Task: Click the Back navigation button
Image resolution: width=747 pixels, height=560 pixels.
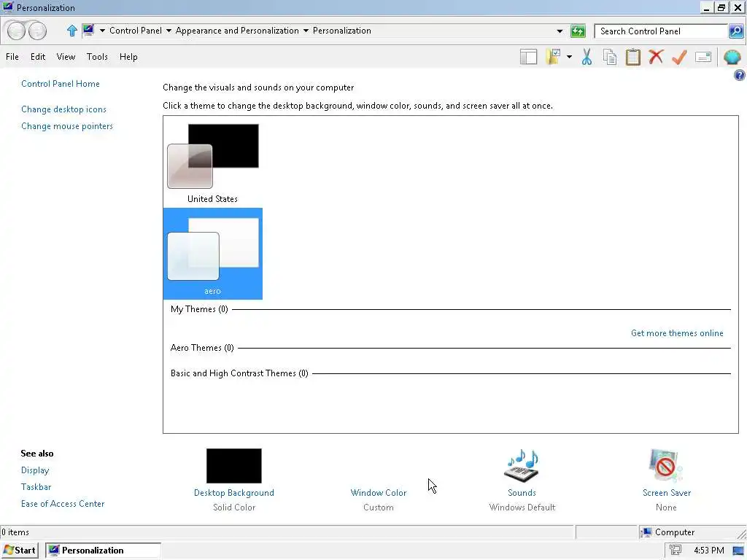Action: pyautogui.click(x=17, y=31)
